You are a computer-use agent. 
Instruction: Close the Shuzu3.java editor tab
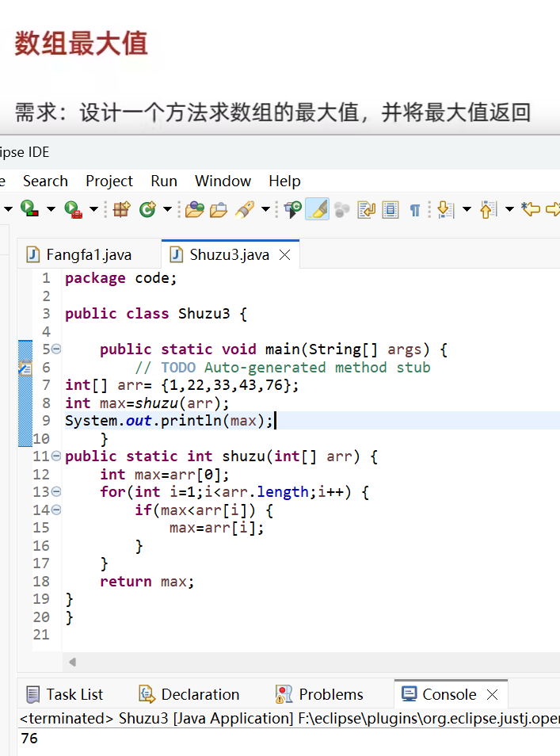285,254
